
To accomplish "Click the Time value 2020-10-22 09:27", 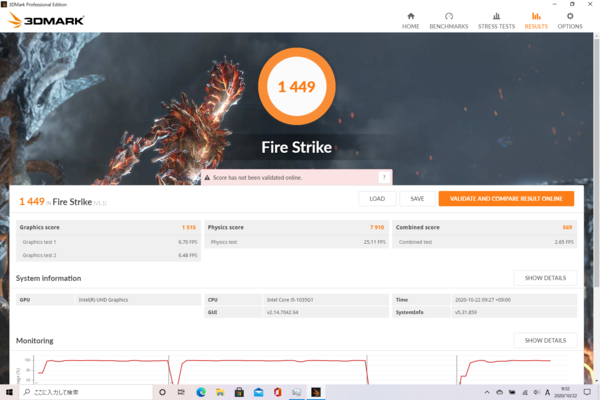I will (483, 300).
